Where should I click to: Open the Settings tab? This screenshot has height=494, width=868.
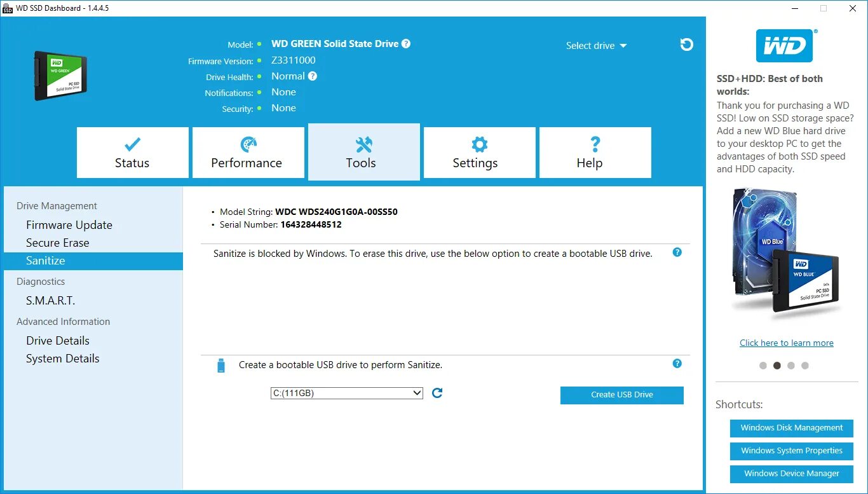click(480, 153)
